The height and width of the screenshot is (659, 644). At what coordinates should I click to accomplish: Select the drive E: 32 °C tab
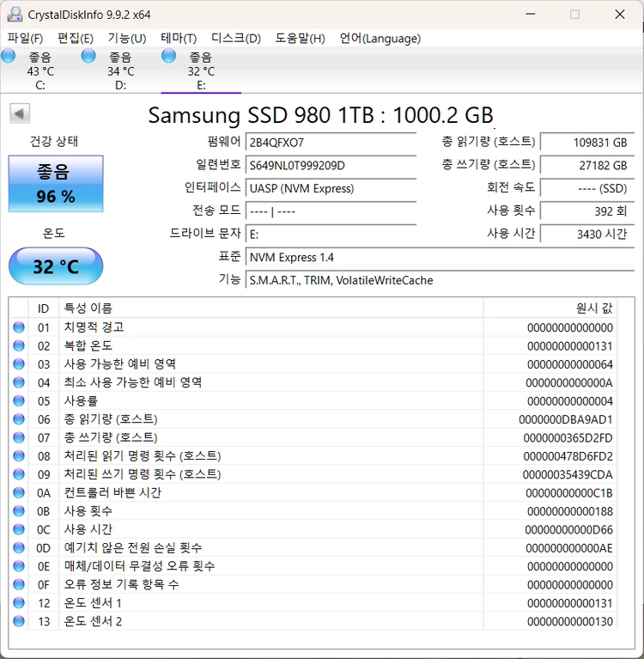(201, 70)
